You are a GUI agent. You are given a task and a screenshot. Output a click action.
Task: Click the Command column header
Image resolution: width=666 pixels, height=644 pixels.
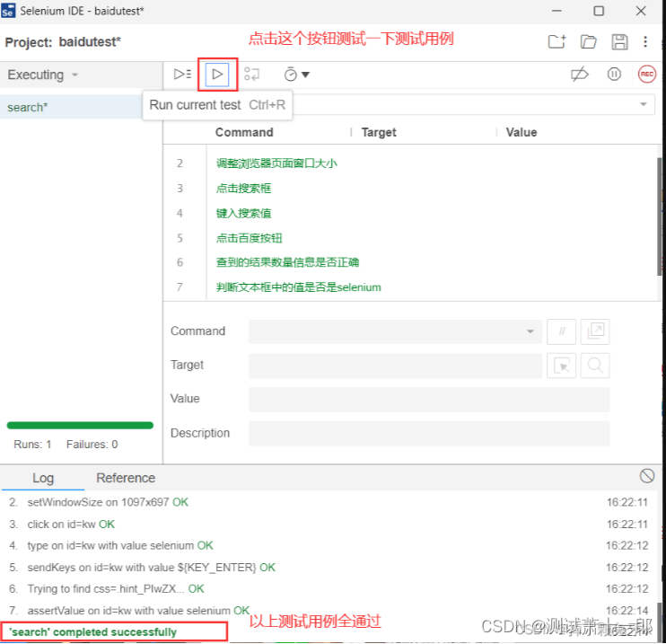[x=244, y=132]
